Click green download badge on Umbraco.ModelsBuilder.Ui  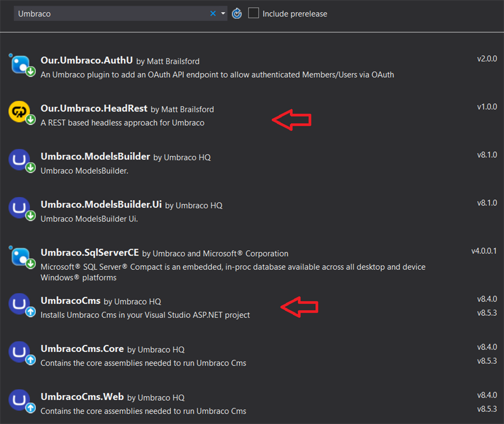click(x=30, y=216)
